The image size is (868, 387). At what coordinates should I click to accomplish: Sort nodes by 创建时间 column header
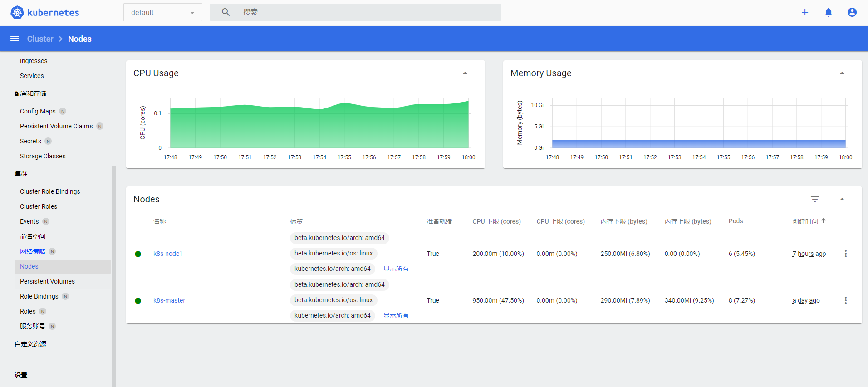click(805, 221)
